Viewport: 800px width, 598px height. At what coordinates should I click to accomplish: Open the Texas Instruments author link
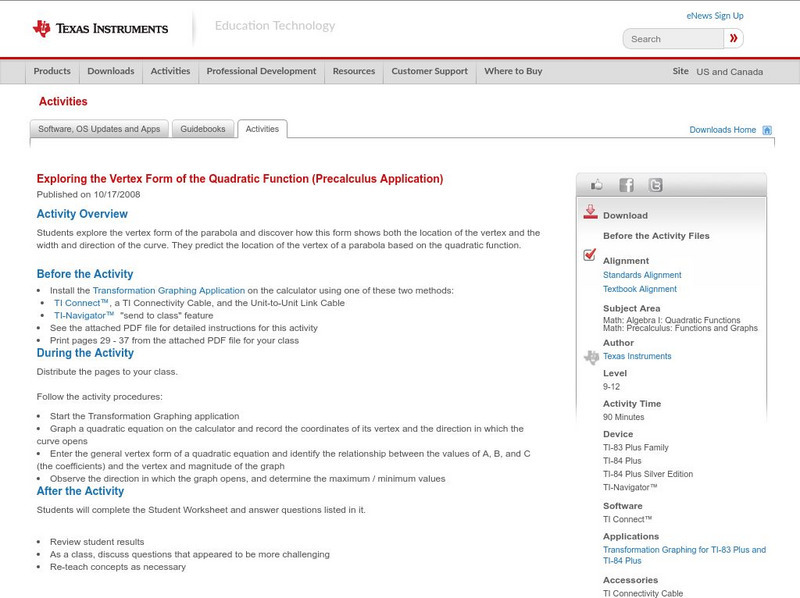click(x=637, y=356)
